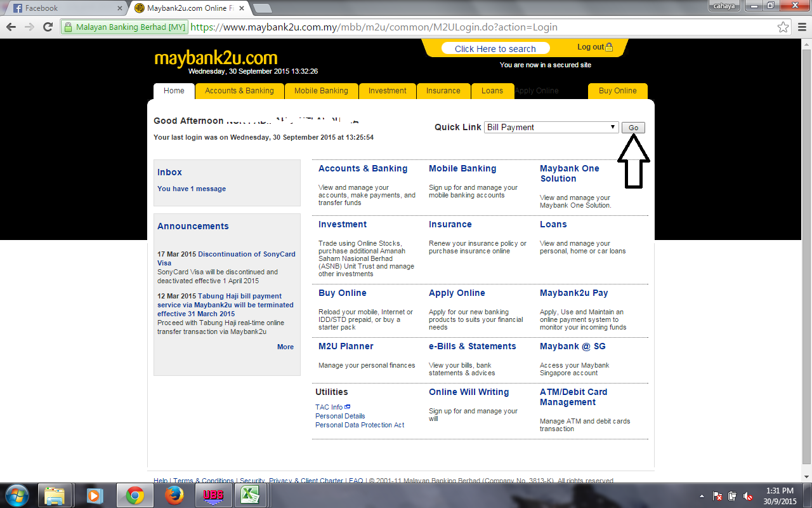Launch Windows Media Player from the taskbar
Screen dimensions: 812x508
pos(95,495)
